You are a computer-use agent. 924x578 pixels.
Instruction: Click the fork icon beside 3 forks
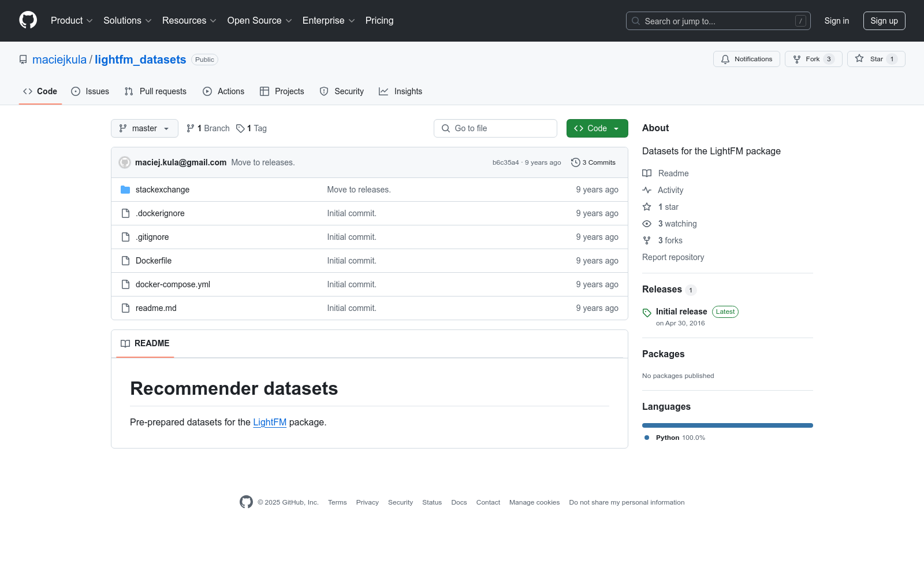coord(647,240)
